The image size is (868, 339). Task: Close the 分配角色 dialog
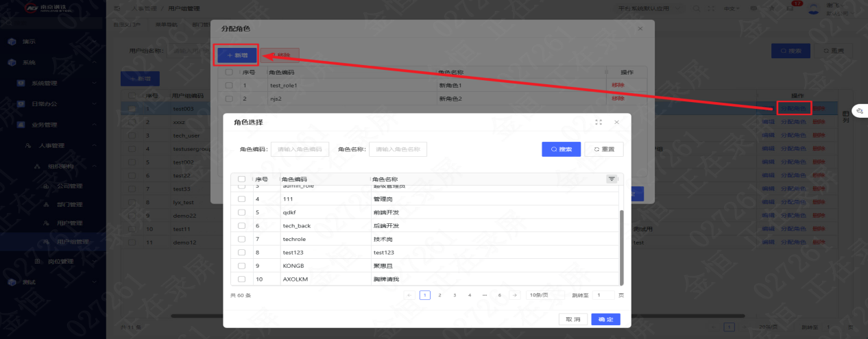pyautogui.click(x=640, y=29)
